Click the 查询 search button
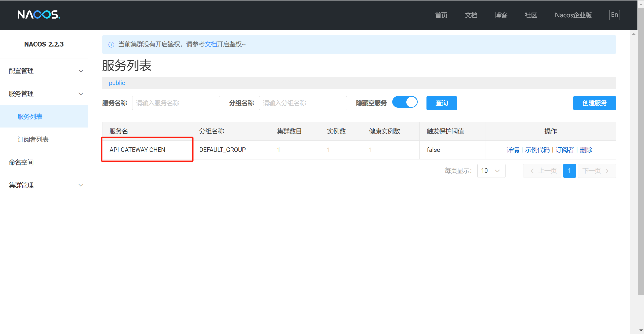 coord(441,103)
